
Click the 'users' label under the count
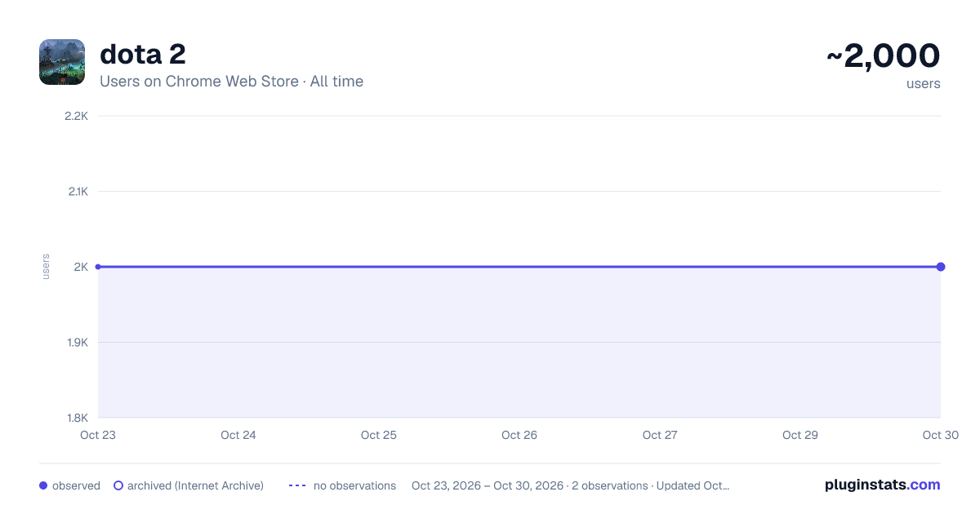pos(924,83)
